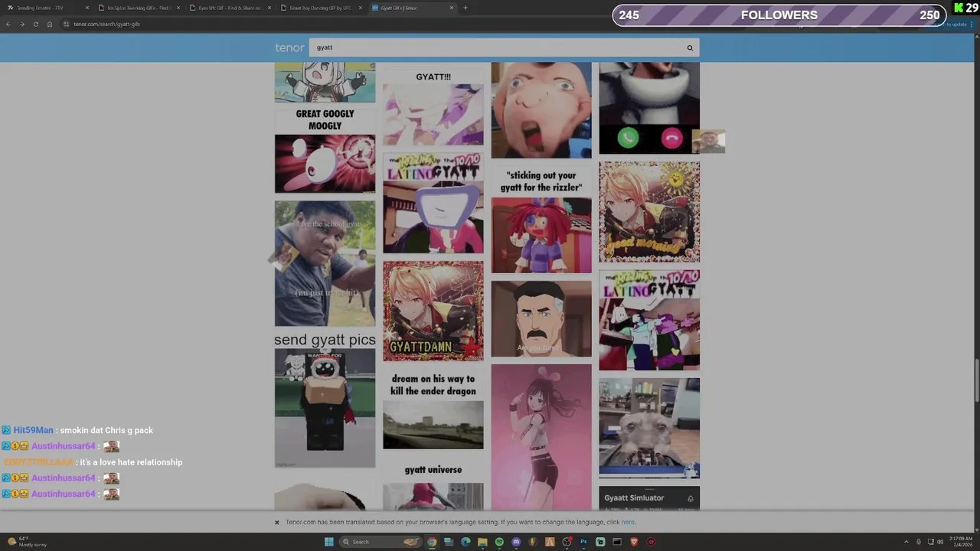Image resolution: width=980 pixels, height=551 pixels.
Task: Expand the system tray hidden icons chevron
Action: (906, 542)
